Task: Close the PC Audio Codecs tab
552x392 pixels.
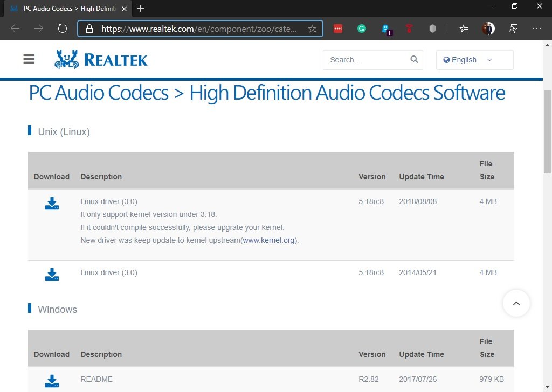Action: 125,9
